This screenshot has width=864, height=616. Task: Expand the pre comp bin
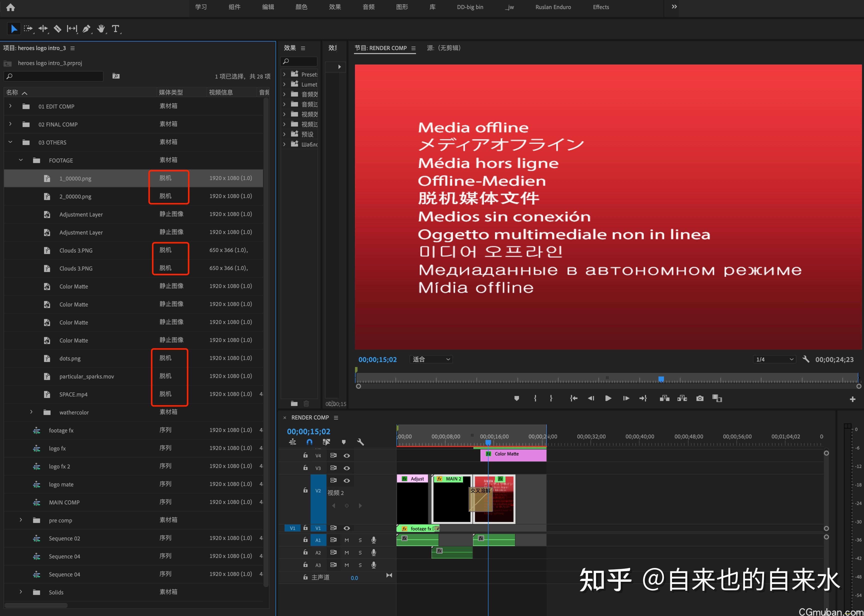pos(21,520)
